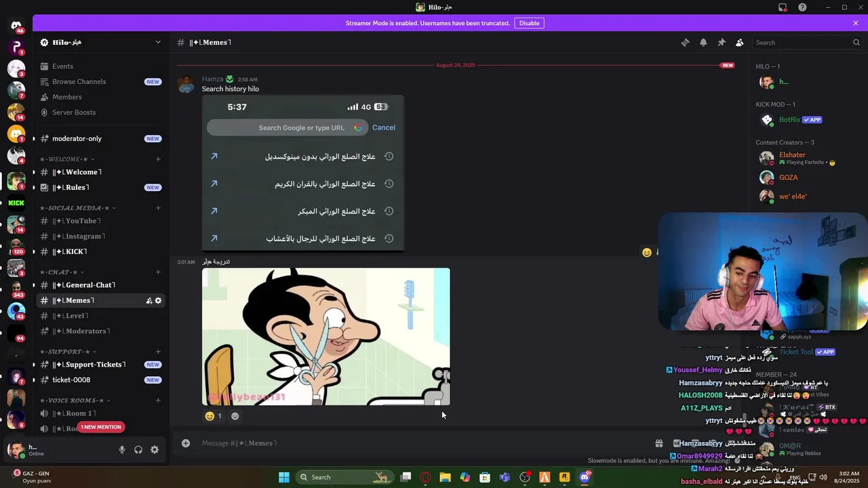Image resolution: width=868 pixels, height=488 pixels.
Task: Select the Level channel
Action: (x=100, y=316)
